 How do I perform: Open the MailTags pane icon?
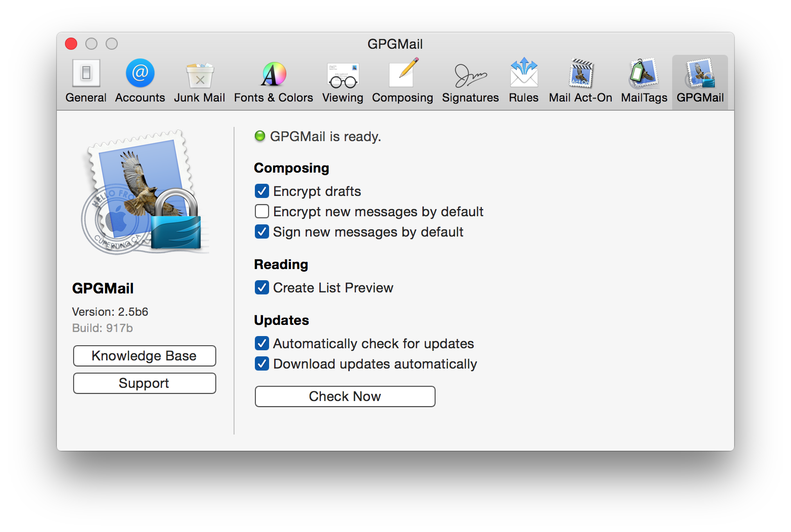pos(644,74)
